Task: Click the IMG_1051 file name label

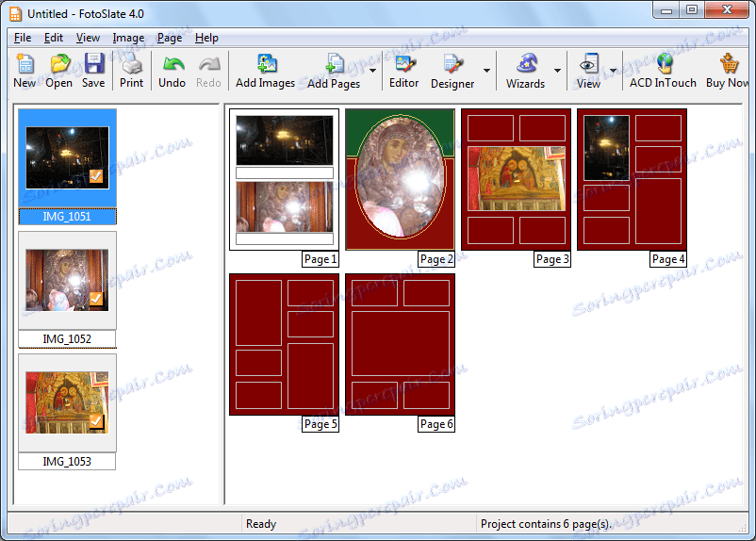Action: (67, 217)
